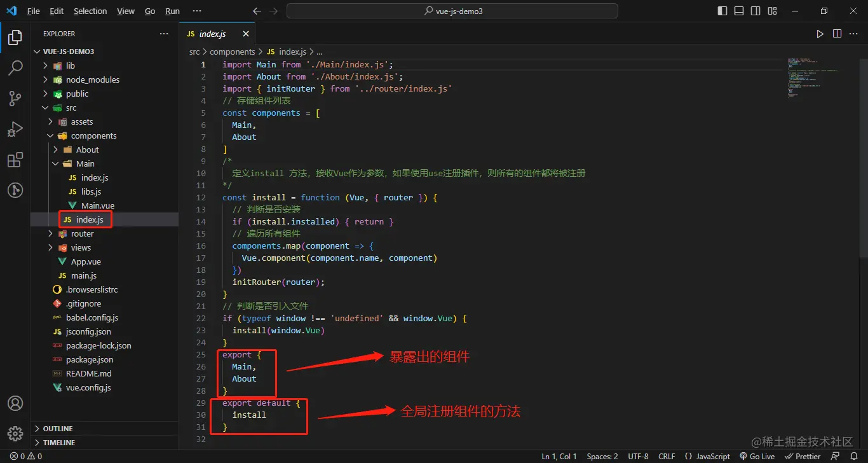The height and width of the screenshot is (463, 868).
Task: Open the Manage gear icon
Action: pos(15,434)
